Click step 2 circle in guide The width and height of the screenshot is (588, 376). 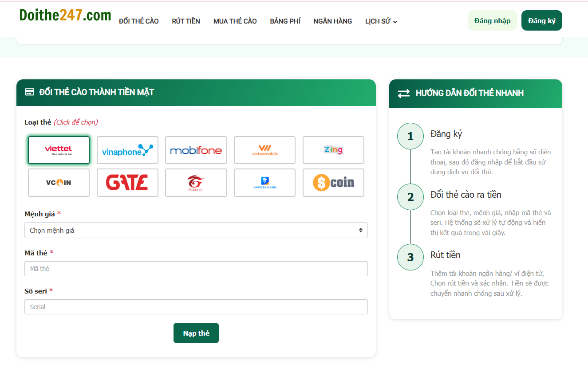pyautogui.click(x=410, y=197)
